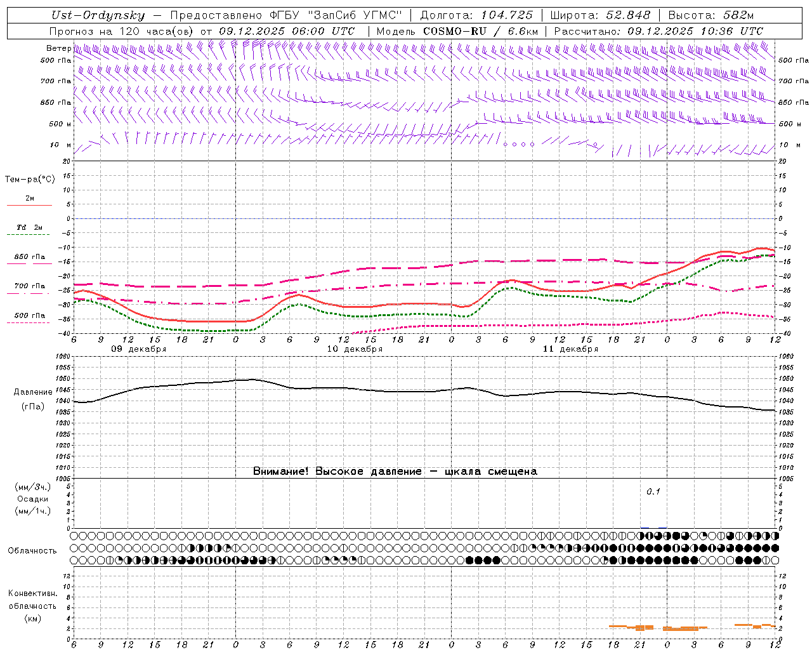Screen dimensions: 812x650
Task: Click the Ветер panel label
Action: [x=58, y=48]
